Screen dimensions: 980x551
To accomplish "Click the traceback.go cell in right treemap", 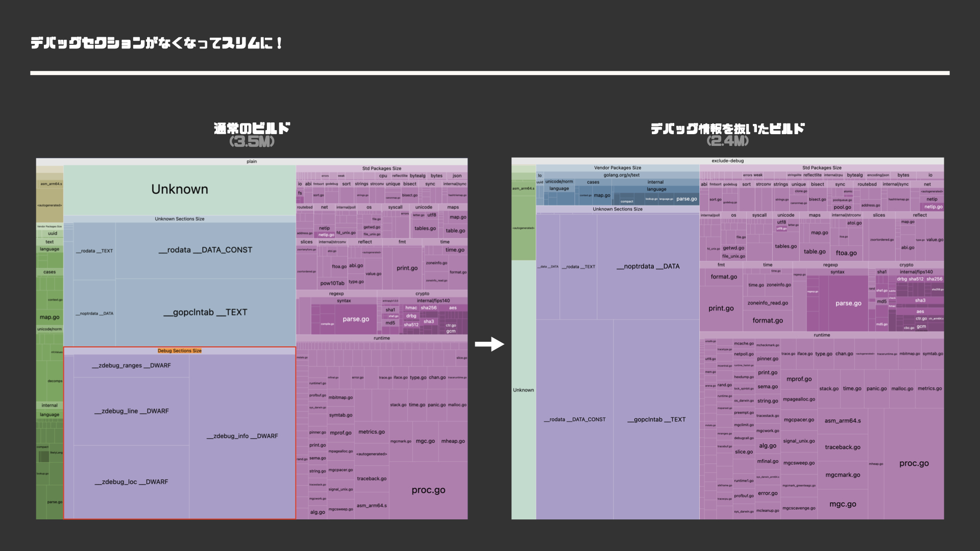I will [843, 447].
